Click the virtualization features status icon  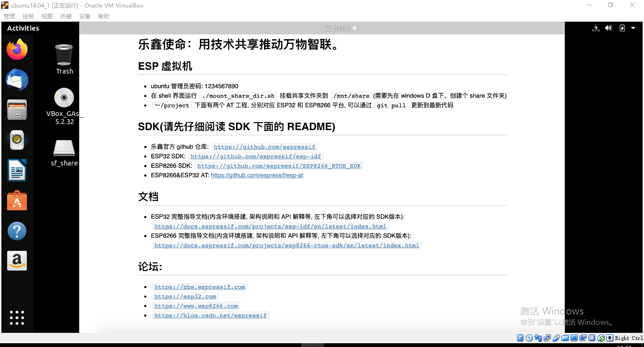592,338
